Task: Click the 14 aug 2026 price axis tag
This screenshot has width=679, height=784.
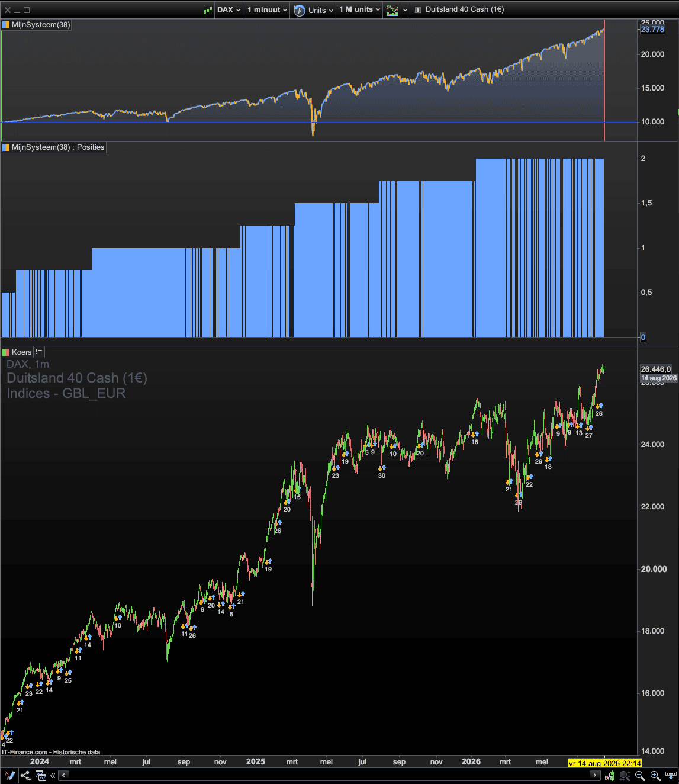Action: click(658, 378)
